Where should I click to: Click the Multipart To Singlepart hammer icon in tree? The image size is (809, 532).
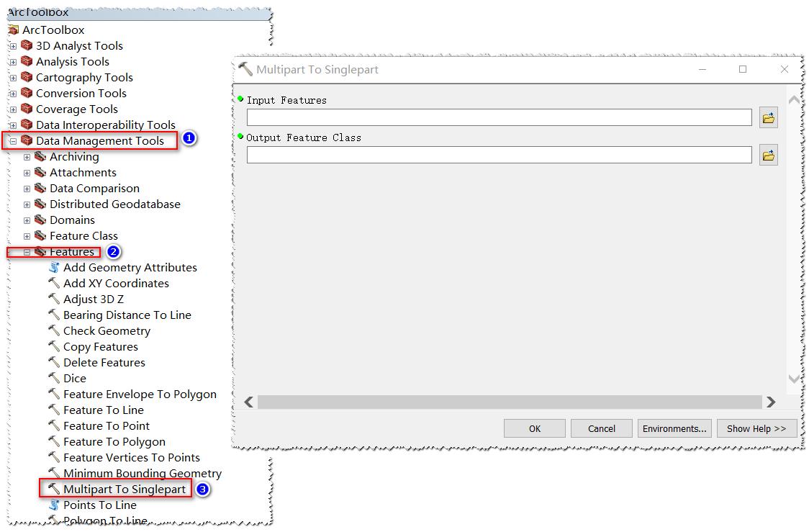coord(54,489)
